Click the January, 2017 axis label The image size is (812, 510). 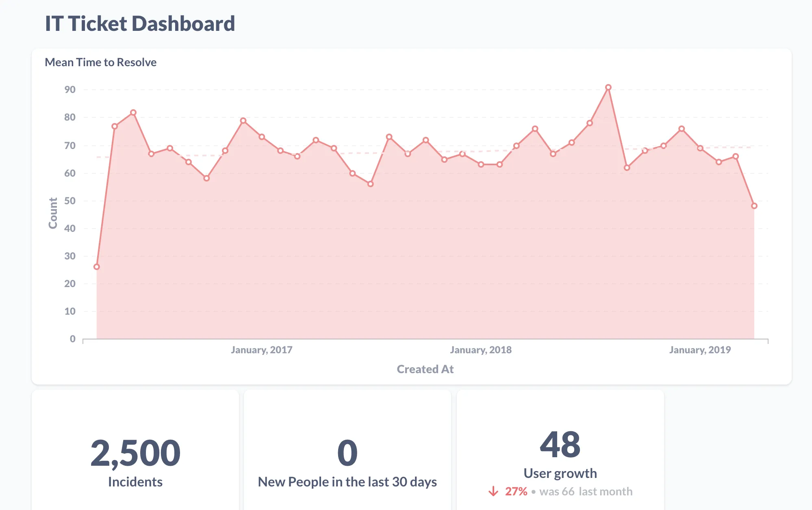[261, 350]
